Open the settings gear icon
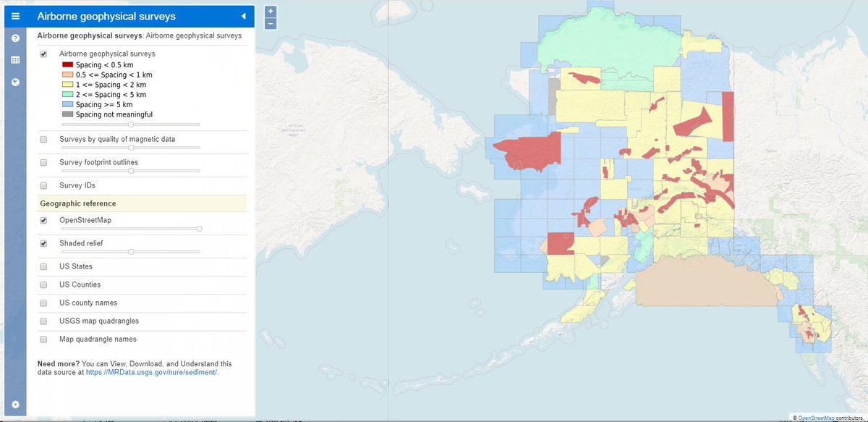 (x=15, y=405)
